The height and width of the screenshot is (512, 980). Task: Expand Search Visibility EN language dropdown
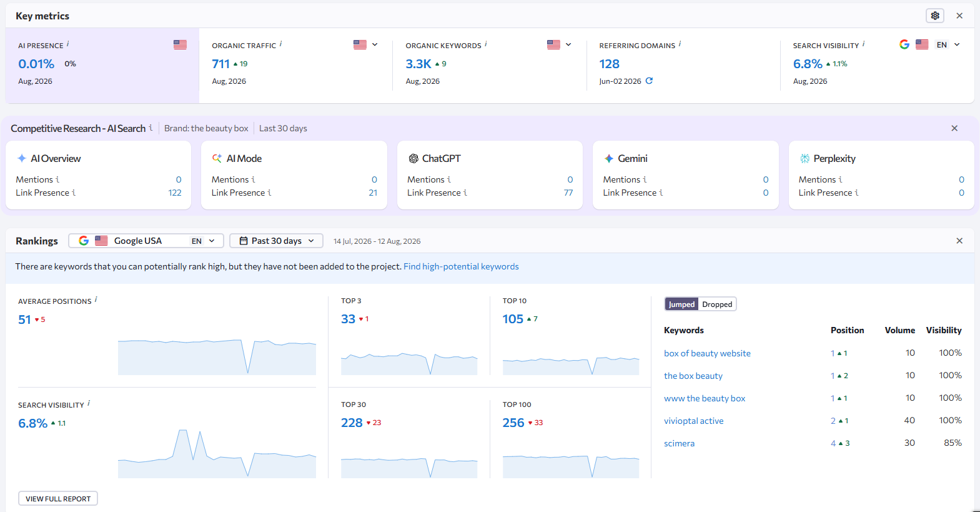pos(948,44)
